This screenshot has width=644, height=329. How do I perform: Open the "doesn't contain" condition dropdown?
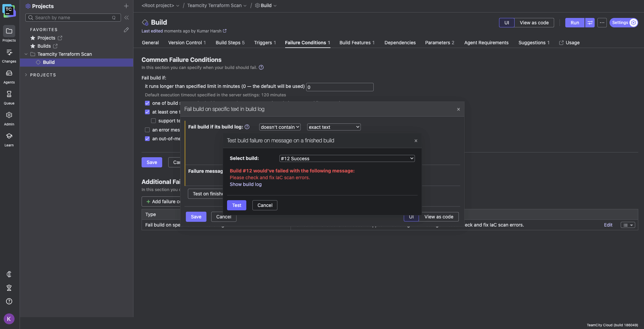(280, 127)
